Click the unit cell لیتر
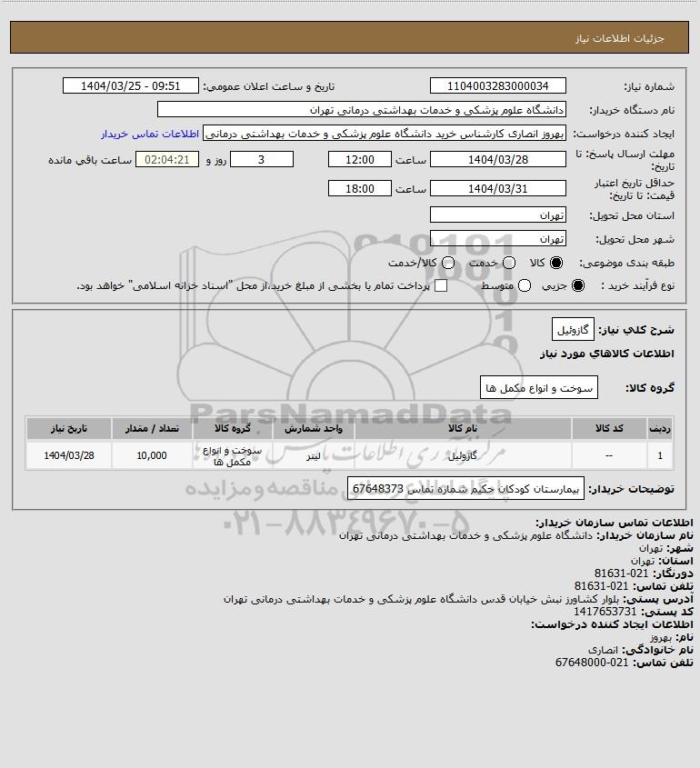Image resolution: width=700 pixels, height=768 pixels. [314, 455]
